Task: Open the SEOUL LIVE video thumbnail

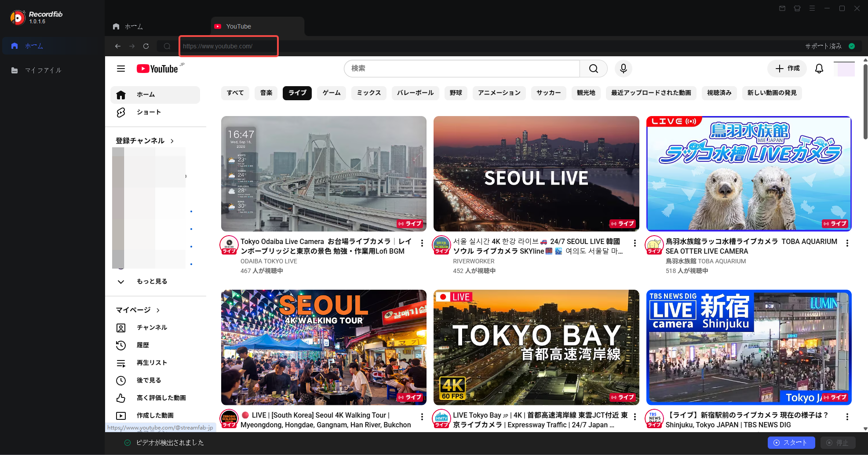Action: (536, 174)
